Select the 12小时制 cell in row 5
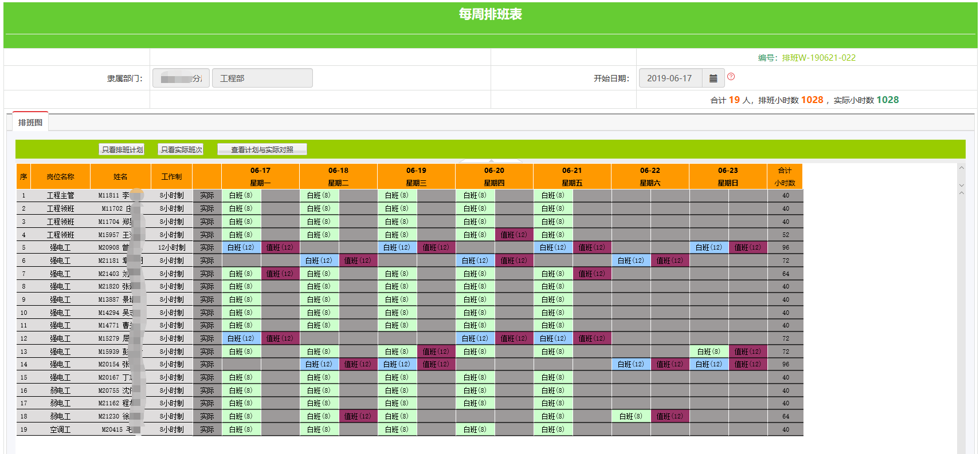980x454 pixels. pyautogui.click(x=171, y=247)
